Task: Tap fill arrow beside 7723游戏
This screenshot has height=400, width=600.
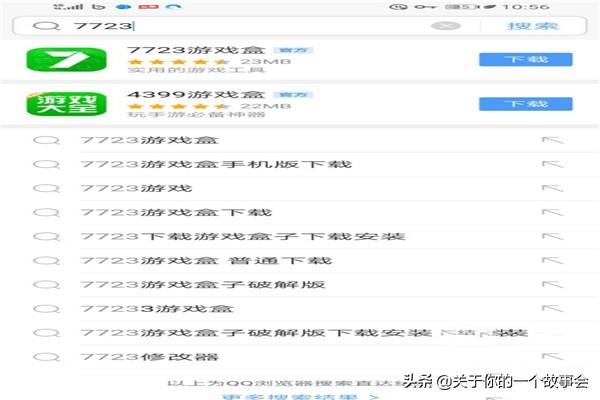Action: 551,189
